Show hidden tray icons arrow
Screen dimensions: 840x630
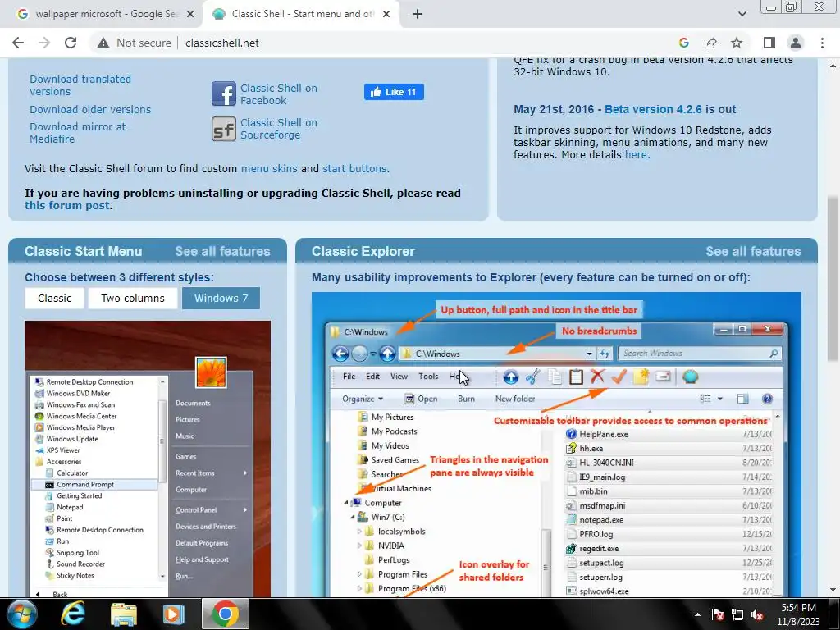pyautogui.click(x=697, y=614)
